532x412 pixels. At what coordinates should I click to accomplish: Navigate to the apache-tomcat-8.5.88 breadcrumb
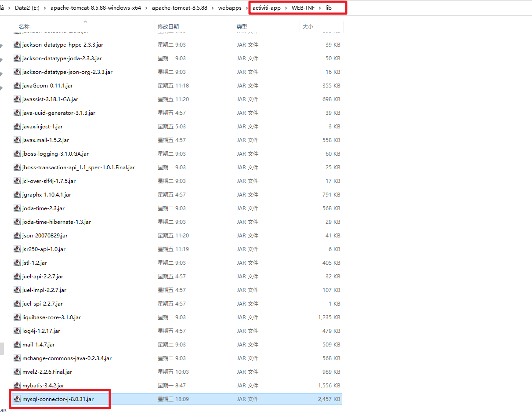coord(180,8)
